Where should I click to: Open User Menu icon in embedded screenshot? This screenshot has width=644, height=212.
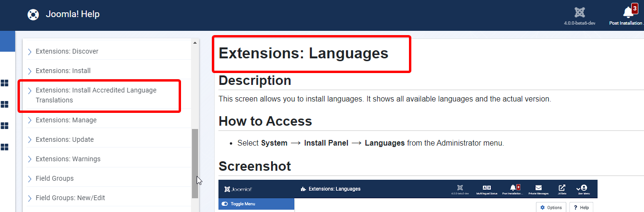pyautogui.click(x=583, y=187)
